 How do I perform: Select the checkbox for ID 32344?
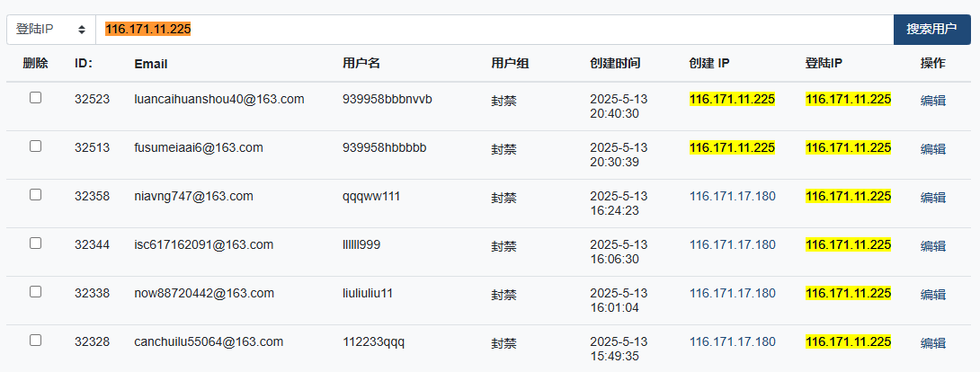coord(36,243)
